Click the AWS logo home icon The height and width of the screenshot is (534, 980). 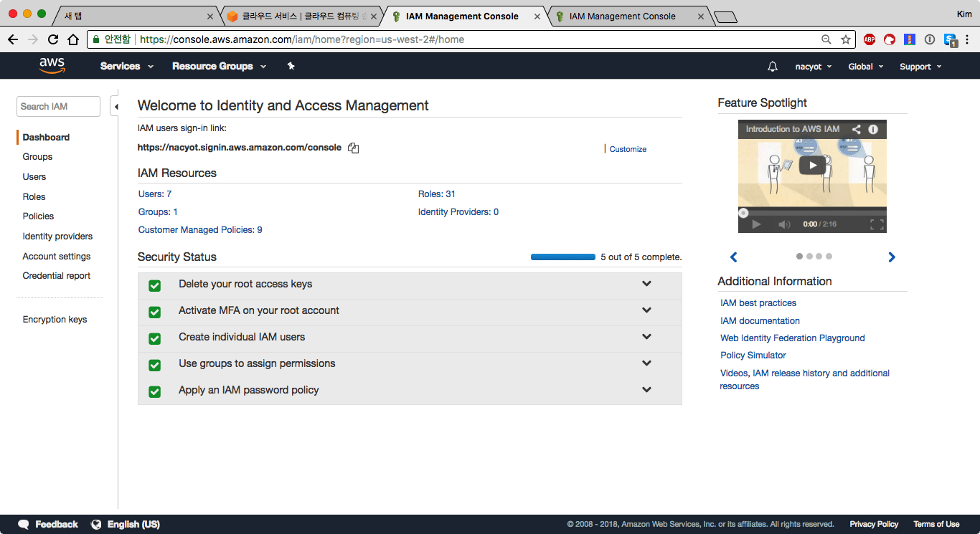pos(52,66)
